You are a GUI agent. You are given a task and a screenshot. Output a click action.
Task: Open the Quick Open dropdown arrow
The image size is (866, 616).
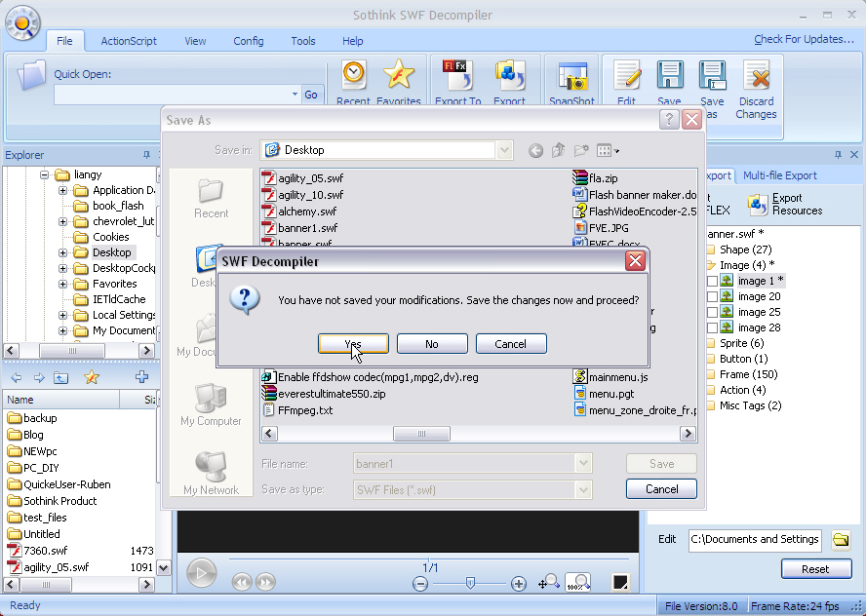click(x=295, y=95)
